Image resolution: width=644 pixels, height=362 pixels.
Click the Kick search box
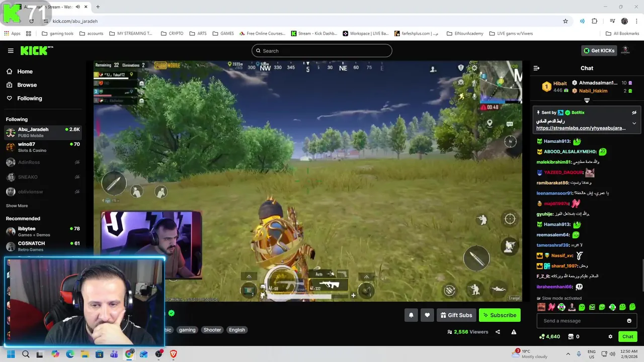(x=321, y=51)
